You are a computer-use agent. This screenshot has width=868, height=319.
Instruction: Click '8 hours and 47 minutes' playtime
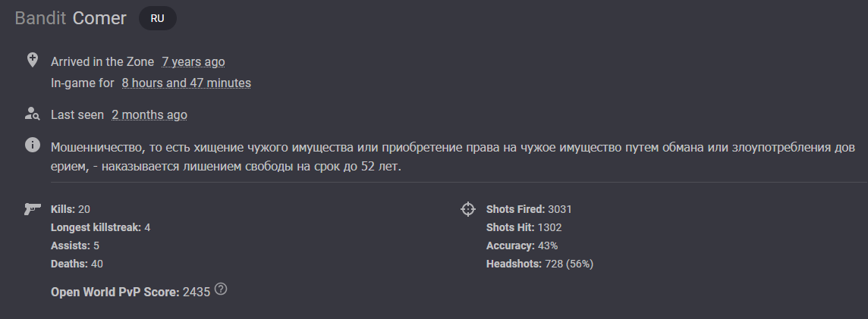click(x=186, y=83)
